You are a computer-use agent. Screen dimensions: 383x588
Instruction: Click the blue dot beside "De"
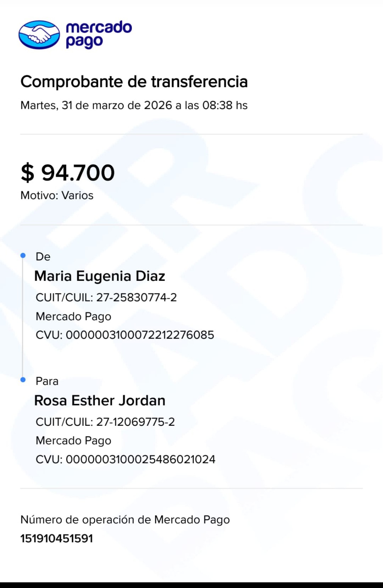pyautogui.click(x=23, y=255)
